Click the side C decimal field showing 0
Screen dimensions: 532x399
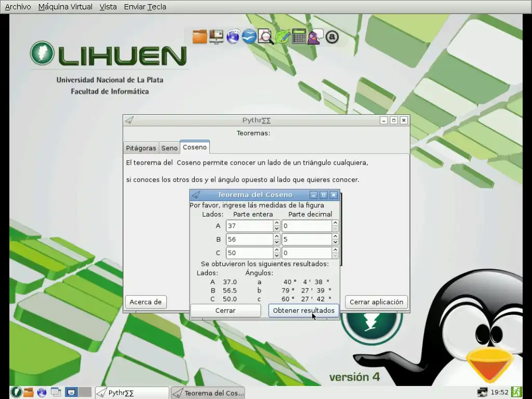click(307, 253)
